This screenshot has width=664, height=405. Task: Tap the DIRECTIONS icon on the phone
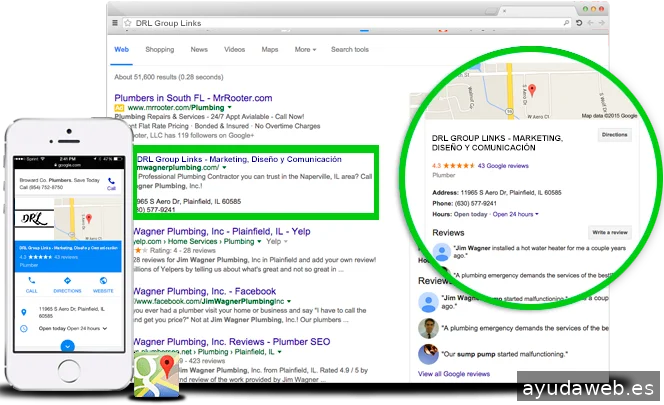(68, 280)
